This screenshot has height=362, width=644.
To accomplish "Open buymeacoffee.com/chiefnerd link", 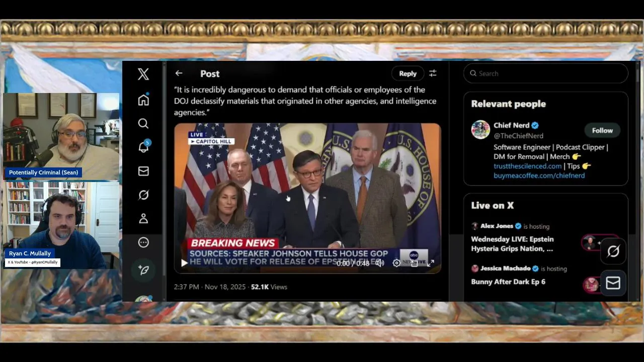I will 539,175.
